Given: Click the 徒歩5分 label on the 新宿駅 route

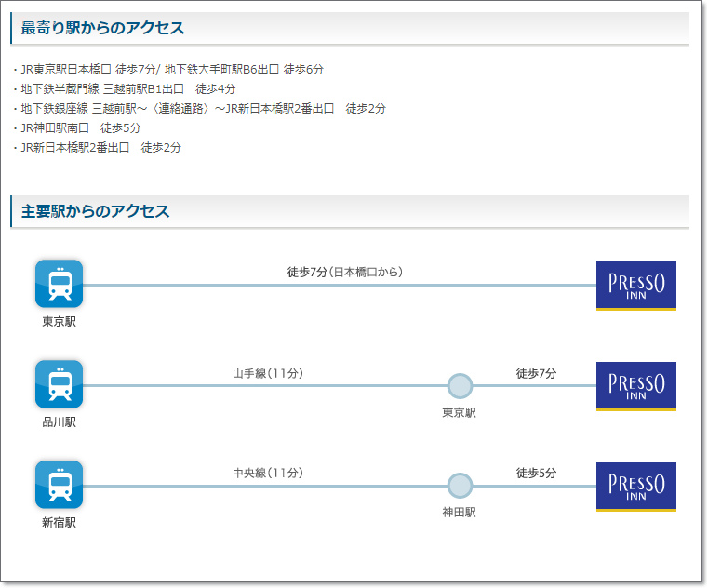Looking at the screenshot, I should point(536,473).
